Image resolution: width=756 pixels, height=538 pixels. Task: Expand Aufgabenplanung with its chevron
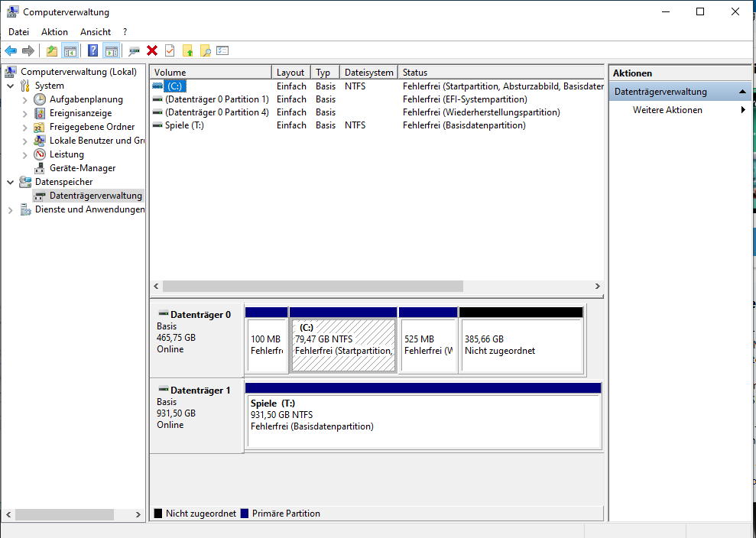[24, 100]
